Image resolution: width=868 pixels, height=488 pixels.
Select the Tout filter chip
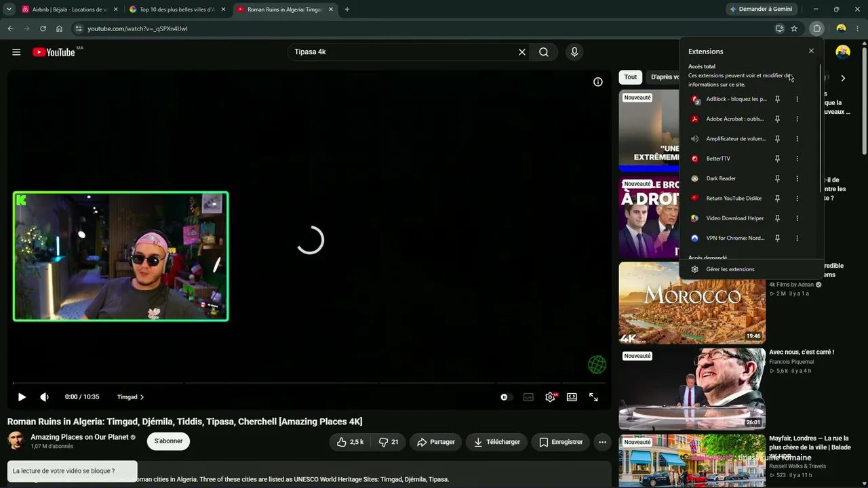pyautogui.click(x=631, y=77)
